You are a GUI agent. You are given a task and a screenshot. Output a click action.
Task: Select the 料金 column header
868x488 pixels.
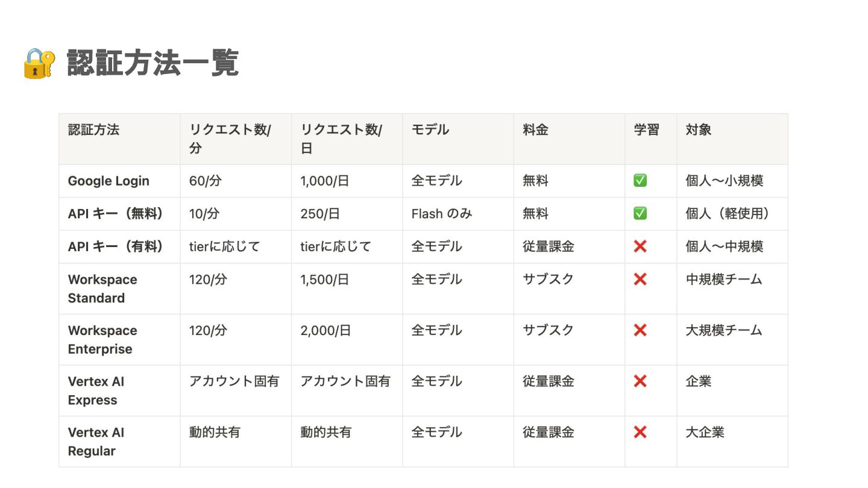569,139
